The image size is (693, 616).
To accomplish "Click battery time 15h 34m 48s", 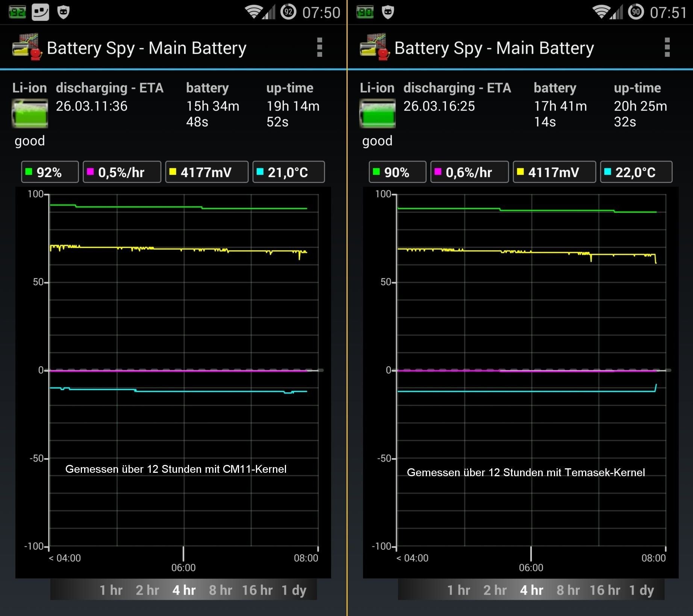I will 213,114.
